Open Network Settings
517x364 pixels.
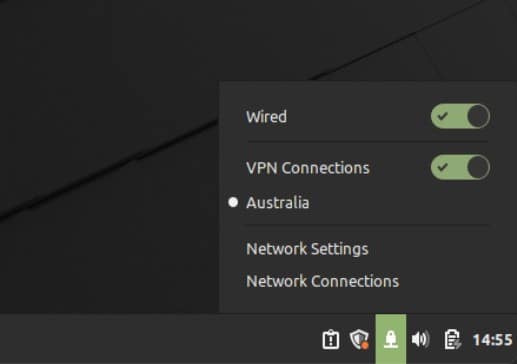(307, 249)
